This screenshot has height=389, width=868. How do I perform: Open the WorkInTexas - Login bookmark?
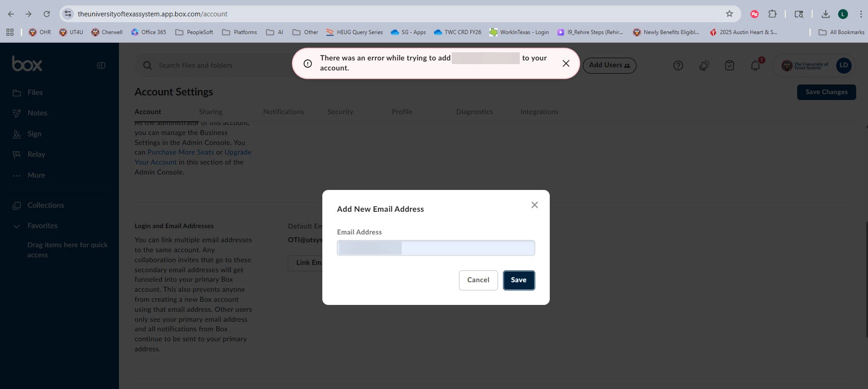519,32
